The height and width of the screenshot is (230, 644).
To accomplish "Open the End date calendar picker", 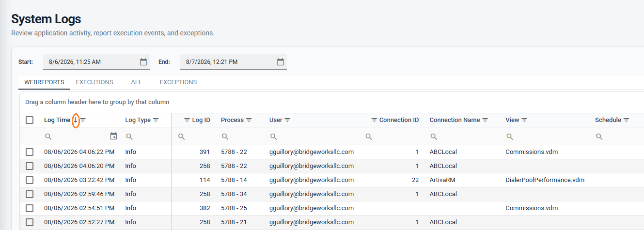I will (281, 62).
